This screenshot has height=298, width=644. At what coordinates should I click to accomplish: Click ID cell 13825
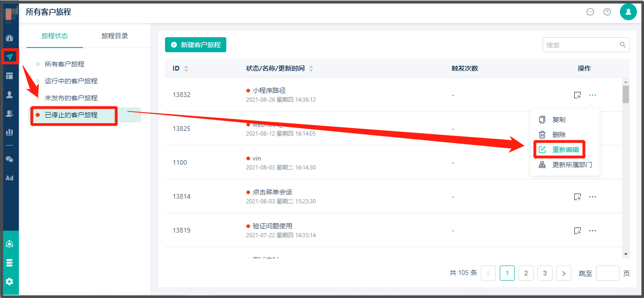click(182, 129)
